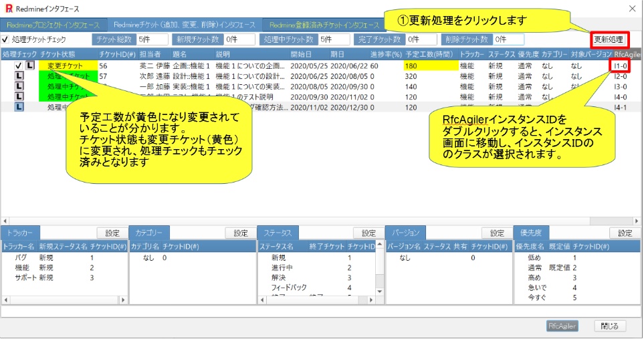Click the yellow 180 planned hours cell
The height and width of the screenshot is (339, 644).
click(x=431, y=66)
